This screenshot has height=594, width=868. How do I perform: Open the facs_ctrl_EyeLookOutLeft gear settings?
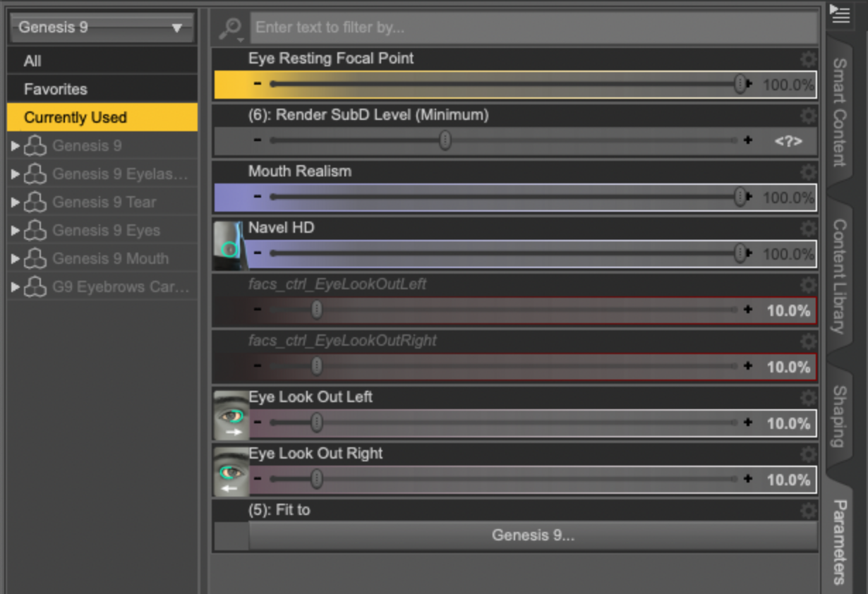pyautogui.click(x=808, y=284)
